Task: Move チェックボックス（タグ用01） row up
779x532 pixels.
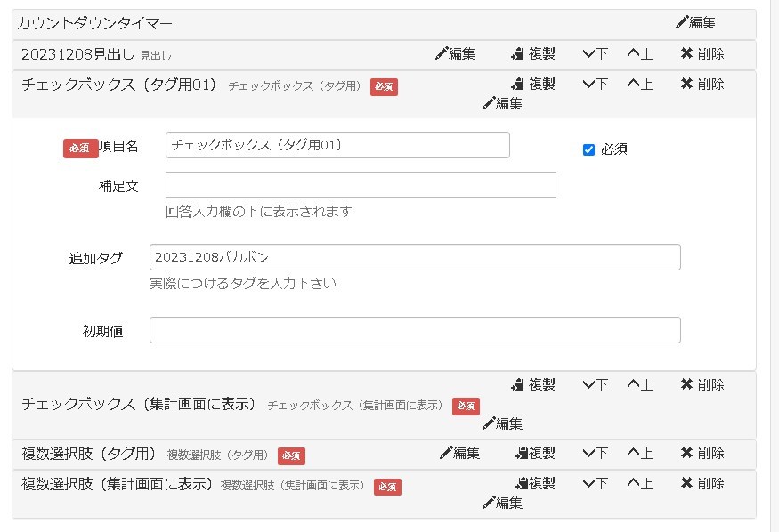Action: 639,84
